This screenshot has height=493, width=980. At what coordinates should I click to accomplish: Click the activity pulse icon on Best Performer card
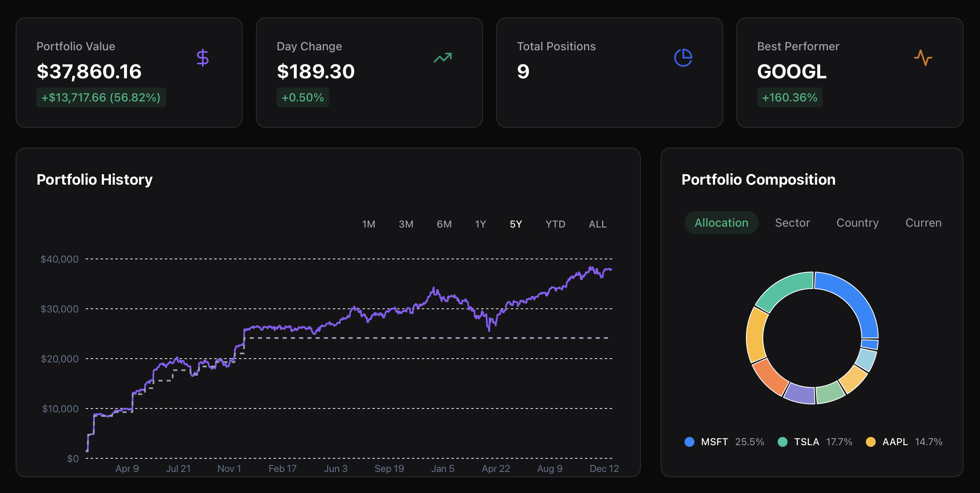click(x=923, y=58)
